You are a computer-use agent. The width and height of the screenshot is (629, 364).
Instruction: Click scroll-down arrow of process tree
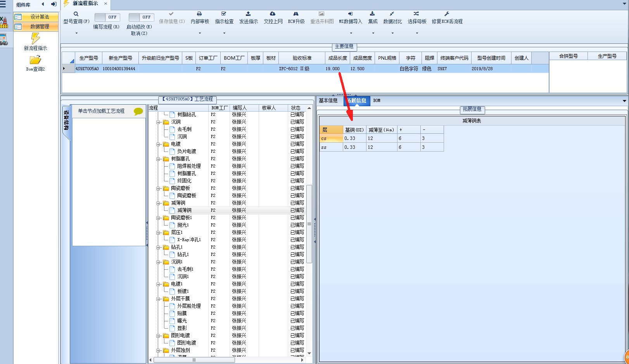(x=309, y=353)
